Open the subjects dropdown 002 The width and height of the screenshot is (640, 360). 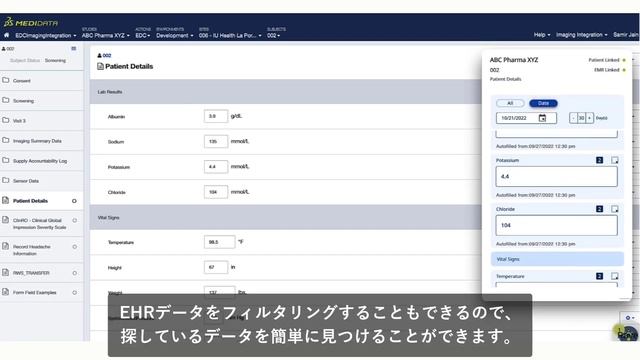[273, 36]
